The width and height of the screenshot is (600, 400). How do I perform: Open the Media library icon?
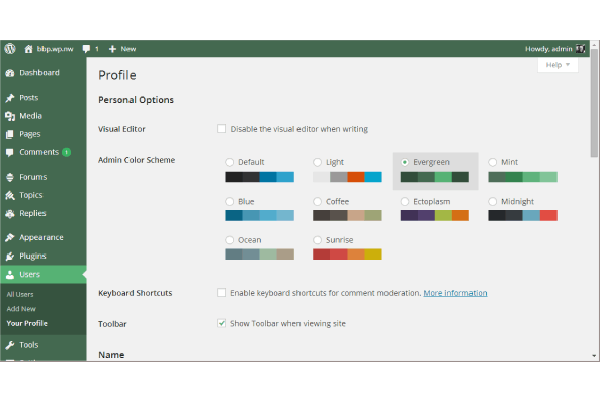9,116
